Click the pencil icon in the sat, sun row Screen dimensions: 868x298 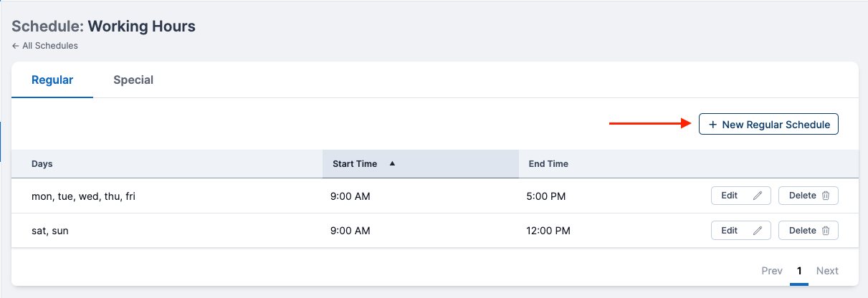[x=758, y=231]
